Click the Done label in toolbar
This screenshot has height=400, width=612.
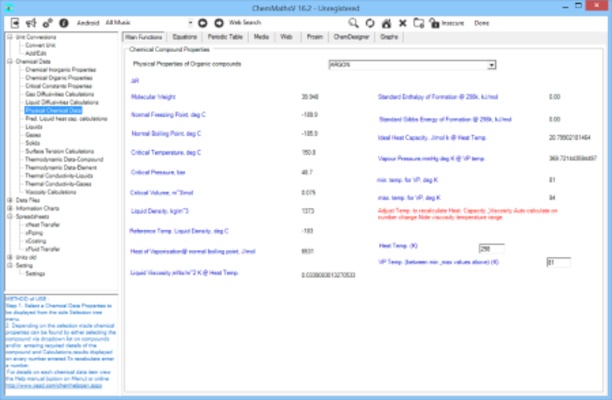pos(481,23)
